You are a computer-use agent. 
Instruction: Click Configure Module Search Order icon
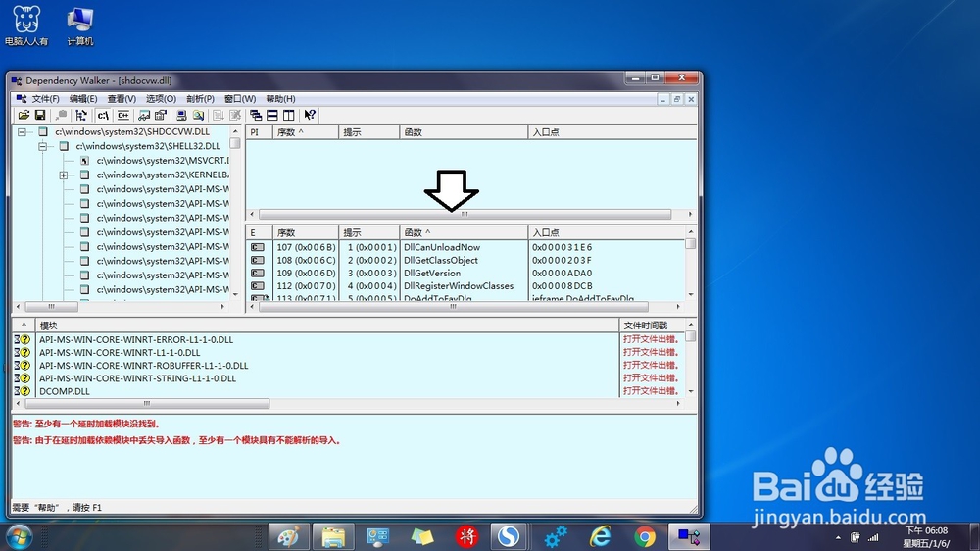[198, 115]
